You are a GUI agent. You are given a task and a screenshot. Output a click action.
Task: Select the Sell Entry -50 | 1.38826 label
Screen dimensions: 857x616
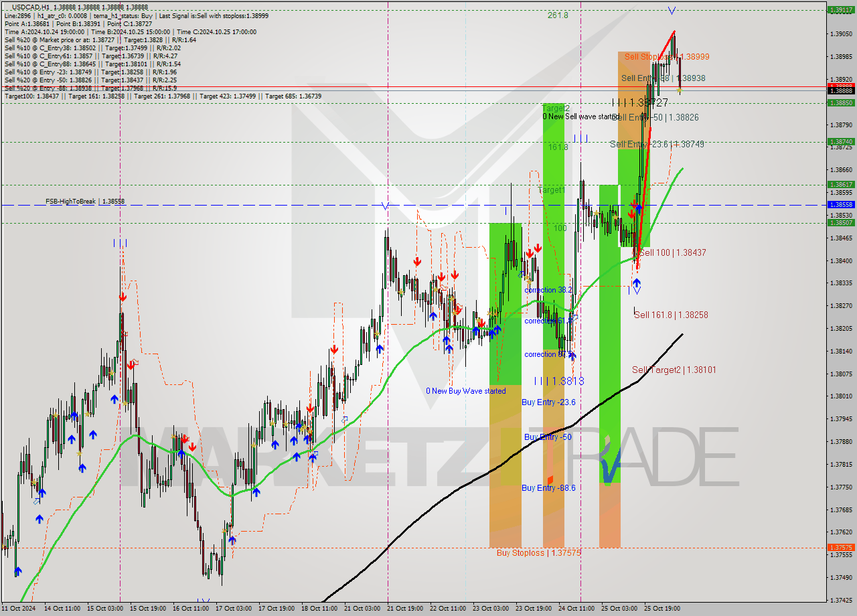coord(656,117)
